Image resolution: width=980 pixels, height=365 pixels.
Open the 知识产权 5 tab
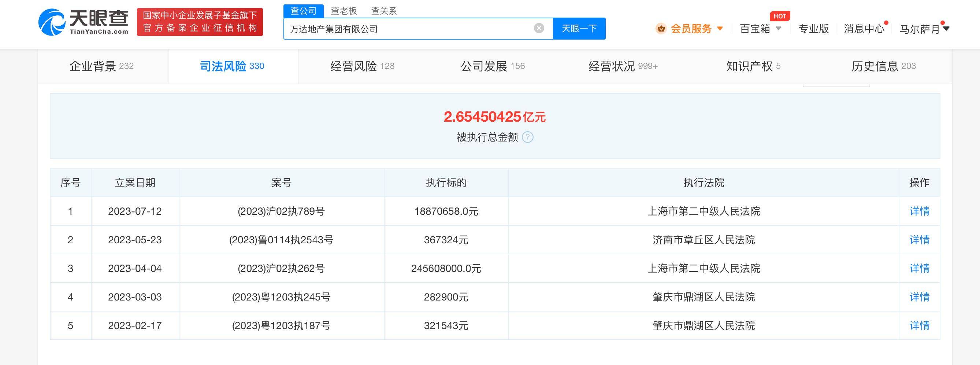753,66
